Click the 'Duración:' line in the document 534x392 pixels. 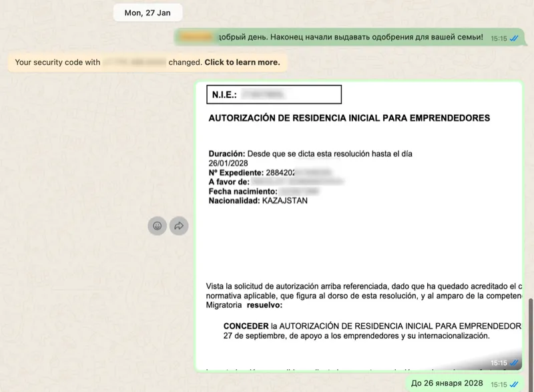click(310, 154)
